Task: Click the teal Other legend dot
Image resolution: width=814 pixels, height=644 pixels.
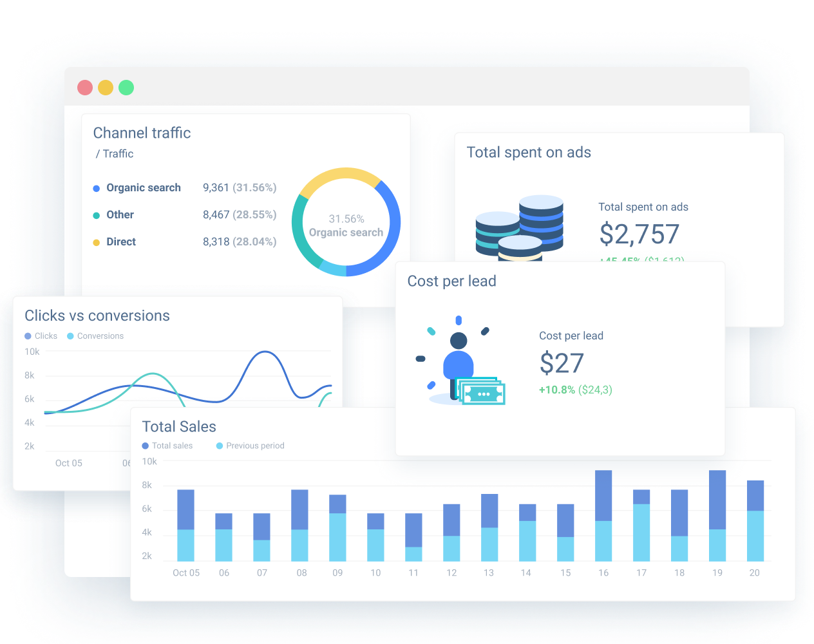Action: [x=97, y=214]
